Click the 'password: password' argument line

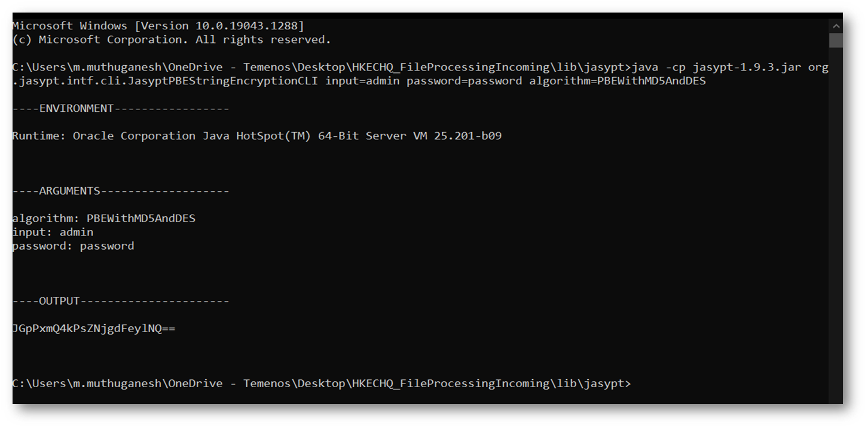tap(73, 246)
